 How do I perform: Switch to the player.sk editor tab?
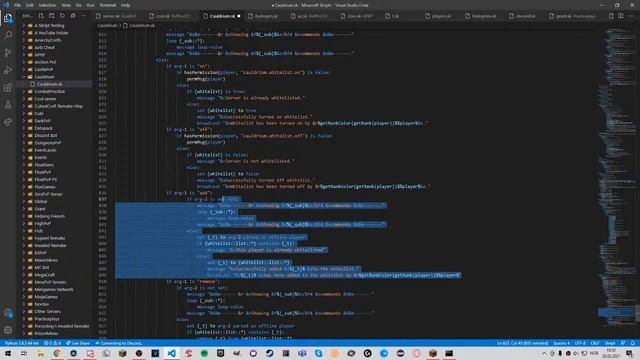tap(440, 16)
